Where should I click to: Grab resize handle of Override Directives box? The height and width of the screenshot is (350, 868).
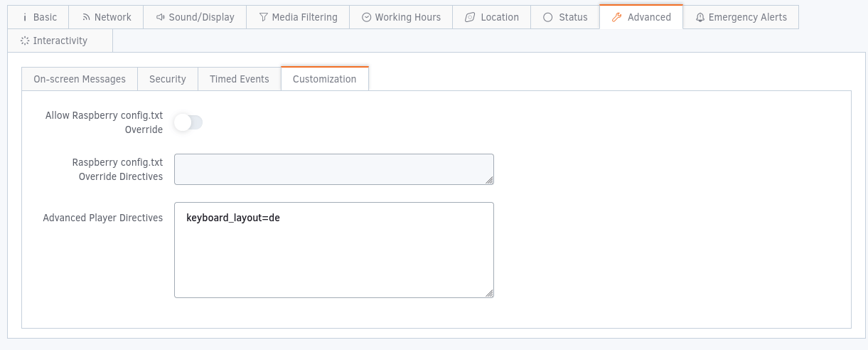pos(490,181)
